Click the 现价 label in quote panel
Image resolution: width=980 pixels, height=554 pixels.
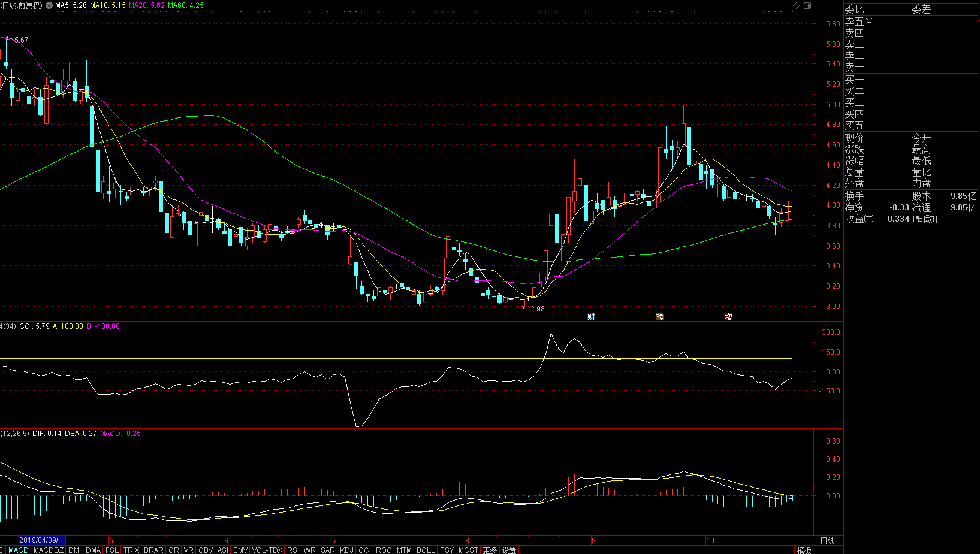pos(854,138)
